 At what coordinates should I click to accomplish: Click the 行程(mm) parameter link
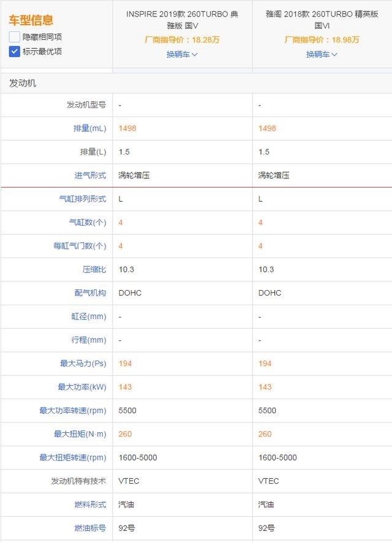click(89, 340)
